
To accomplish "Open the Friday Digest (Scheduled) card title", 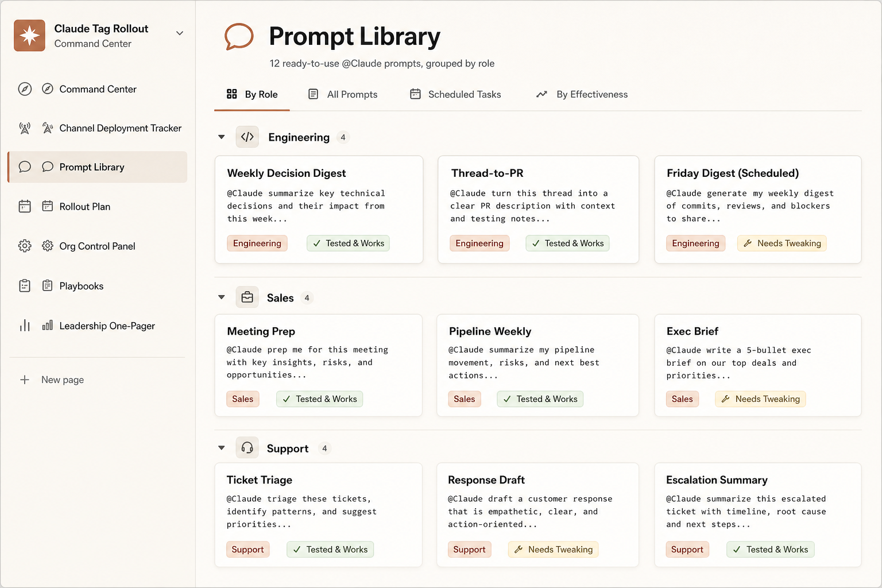I will [733, 173].
